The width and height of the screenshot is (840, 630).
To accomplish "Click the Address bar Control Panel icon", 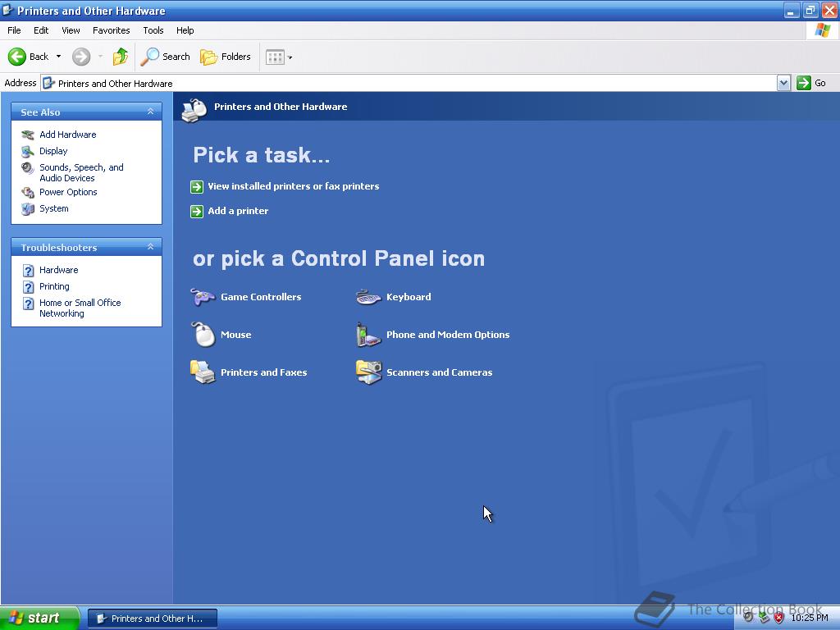I will (48, 83).
